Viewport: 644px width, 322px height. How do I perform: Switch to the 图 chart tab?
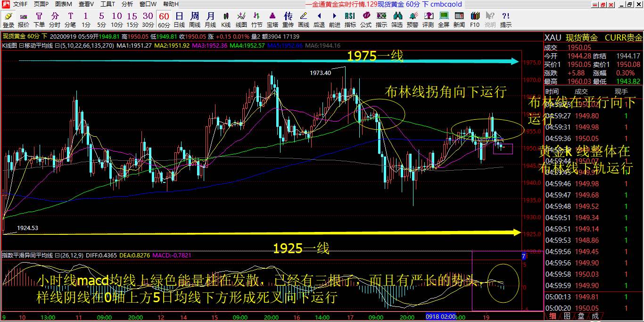click(567, 316)
